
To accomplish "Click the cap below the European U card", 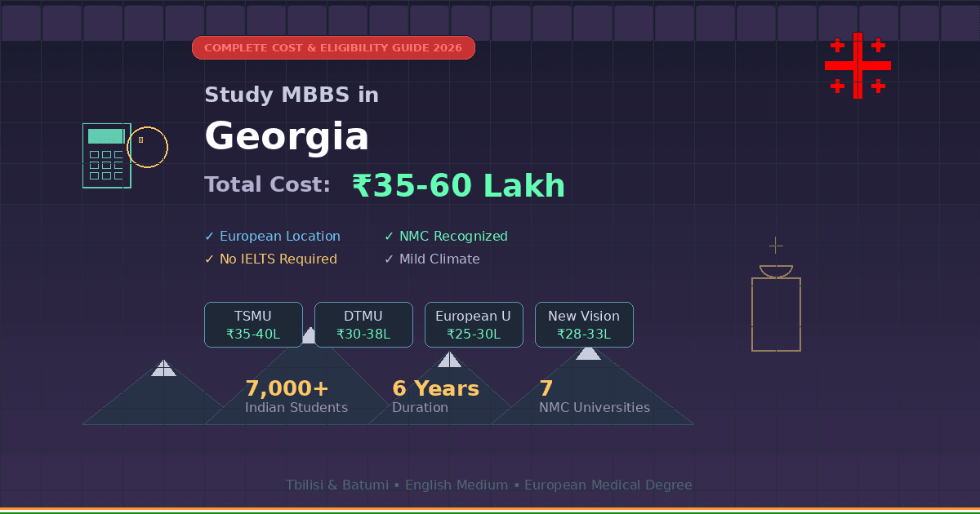I will (x=449, y=359).
